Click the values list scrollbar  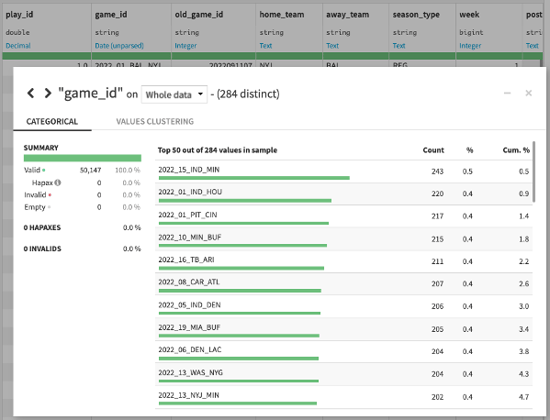534,172
